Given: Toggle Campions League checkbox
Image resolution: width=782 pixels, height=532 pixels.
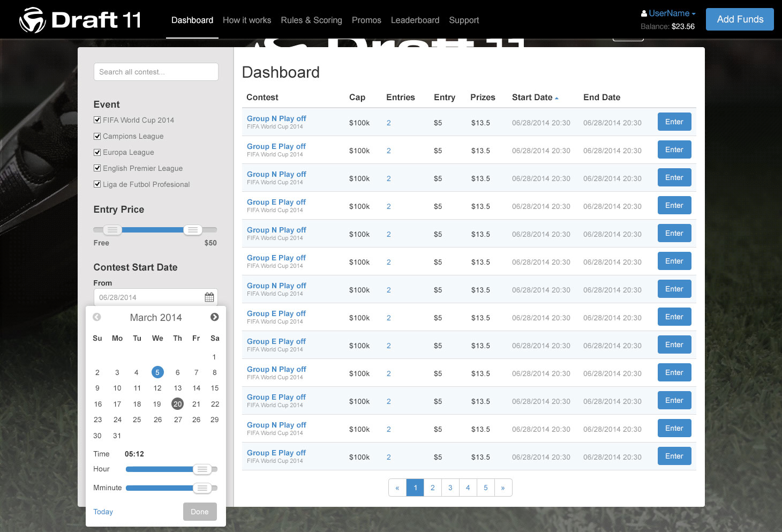Looking at the screenshot, I should click(x=97, y=136).
